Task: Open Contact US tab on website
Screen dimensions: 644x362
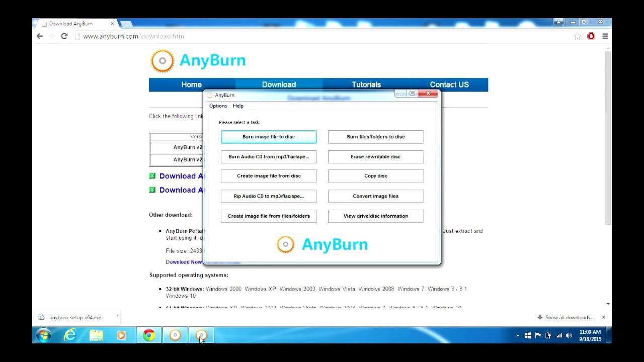Action: (x=449, y=84)
